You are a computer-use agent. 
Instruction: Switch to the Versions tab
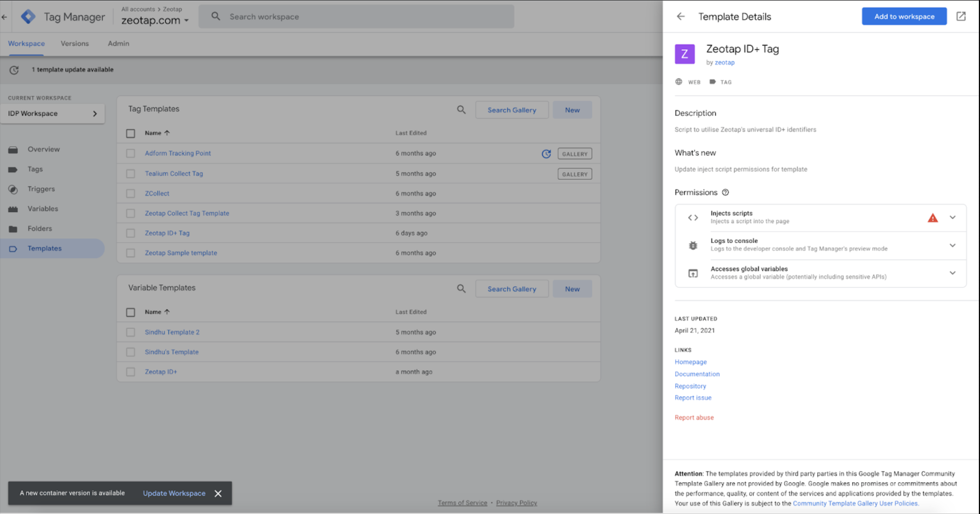(x=75, y=43)
